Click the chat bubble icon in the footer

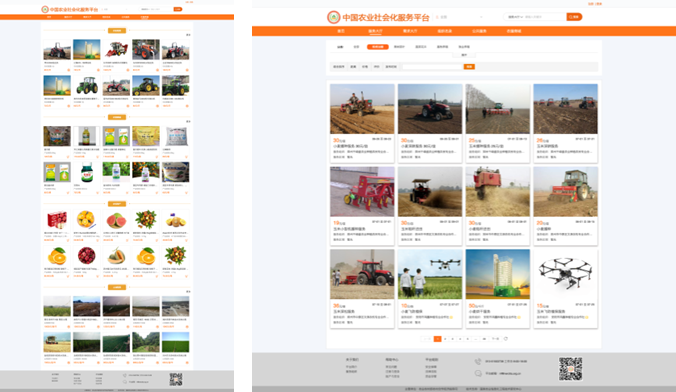(478, 373)
